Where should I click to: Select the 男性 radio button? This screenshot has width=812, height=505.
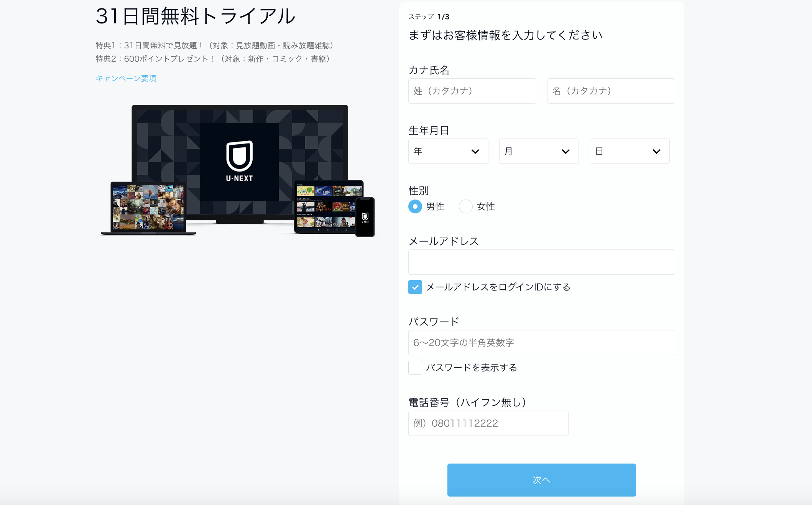tap(415, 206)
